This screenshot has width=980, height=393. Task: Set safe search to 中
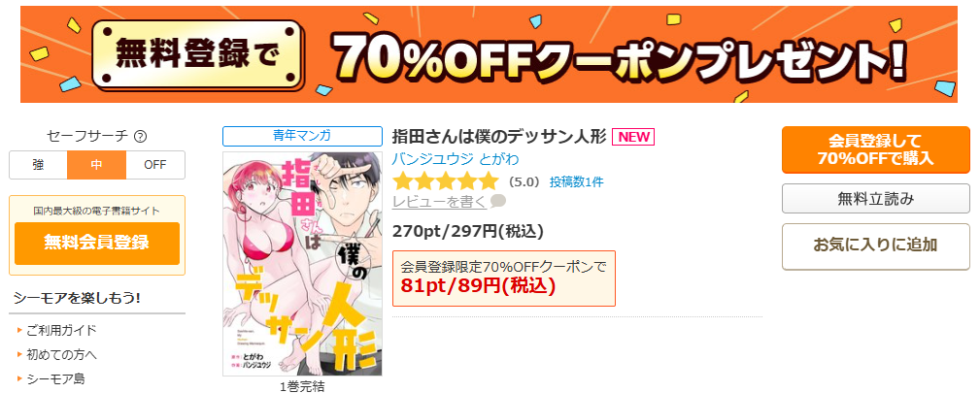coord(97,165)
